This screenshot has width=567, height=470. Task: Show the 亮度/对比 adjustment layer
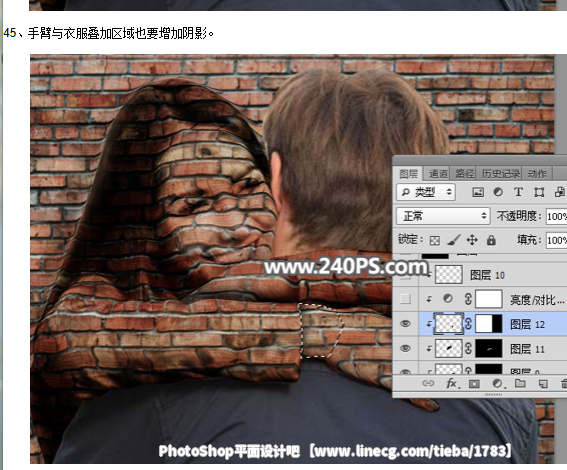(x=405, y=299)
